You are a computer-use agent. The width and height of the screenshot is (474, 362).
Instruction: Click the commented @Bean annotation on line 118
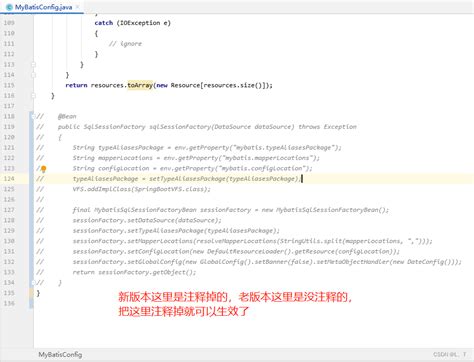67,116
